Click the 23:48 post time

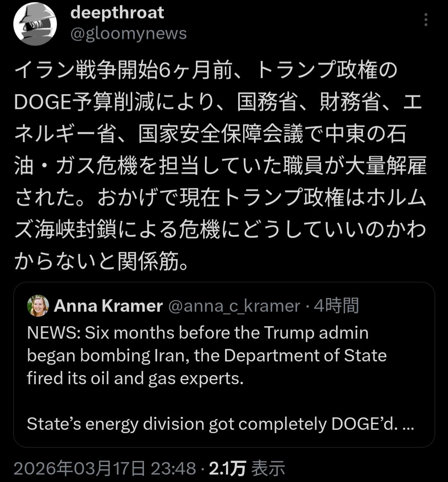tap(173, 469)
